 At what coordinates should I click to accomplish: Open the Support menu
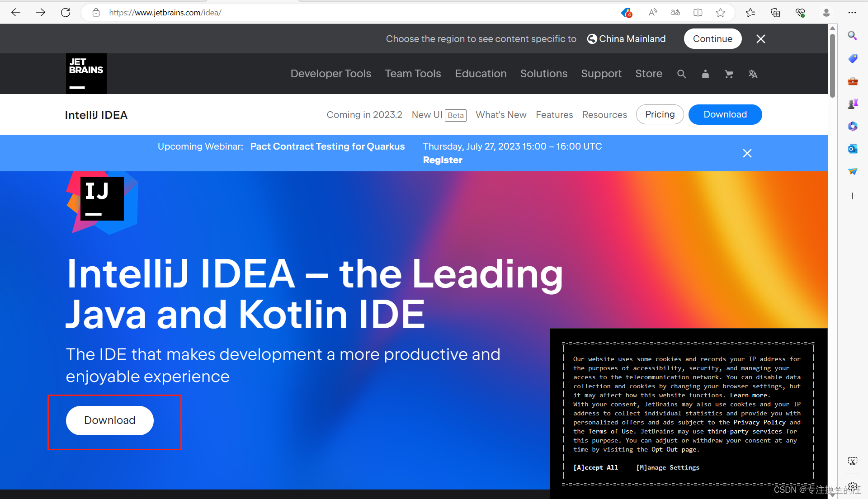pyautogui.click(x=601, y=74)
